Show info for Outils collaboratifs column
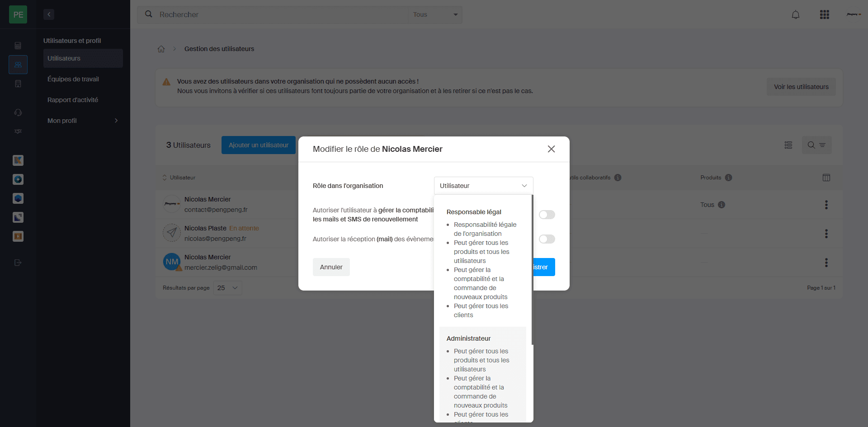868x427 pixels. click(618, 178)
